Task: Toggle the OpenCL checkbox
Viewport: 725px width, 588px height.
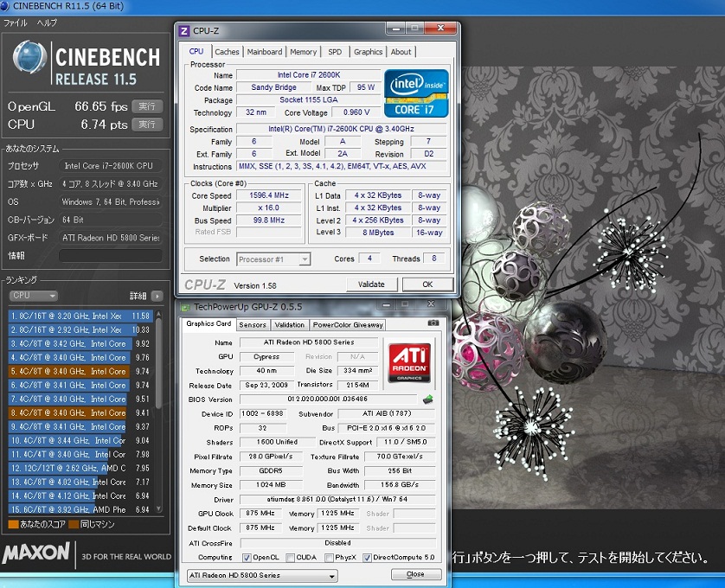Action: tap(248, 557)
